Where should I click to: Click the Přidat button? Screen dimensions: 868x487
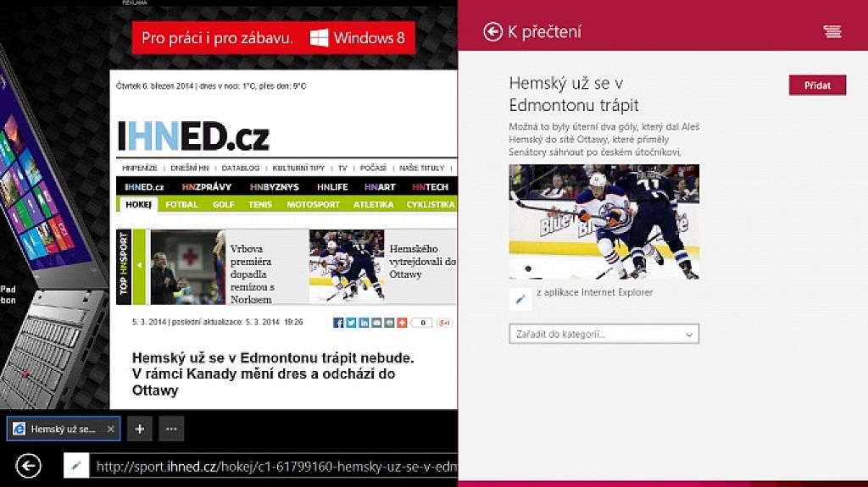pyautogui.click(x=817, y=86)
